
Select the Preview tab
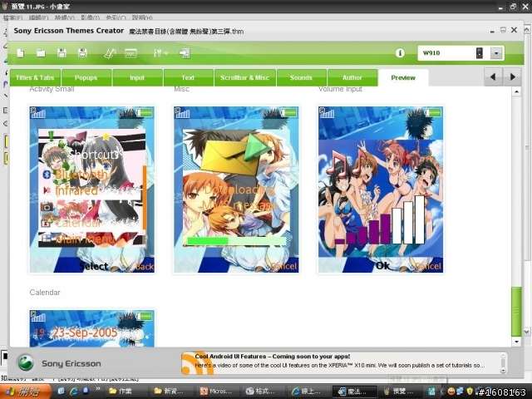coord(403,77)
